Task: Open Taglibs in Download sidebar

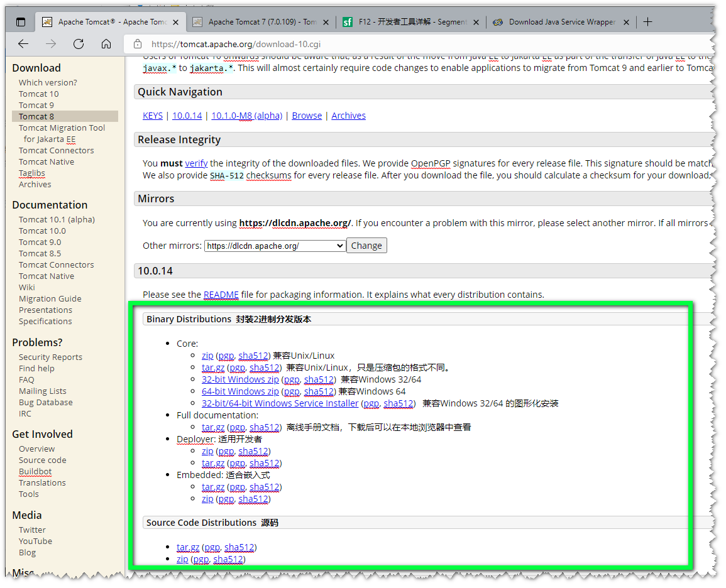Action: 32,173
